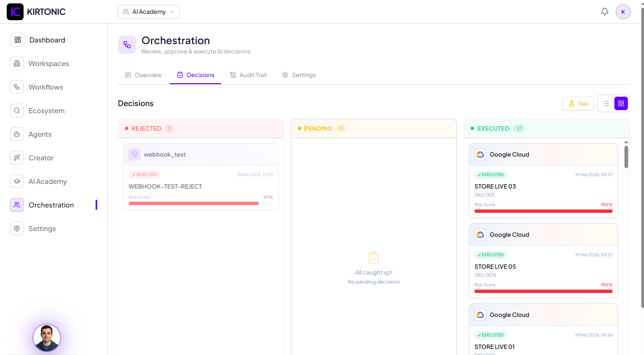The image size is (644, 355).
Task: Open the Agents panel
Action: pos(40,134)
